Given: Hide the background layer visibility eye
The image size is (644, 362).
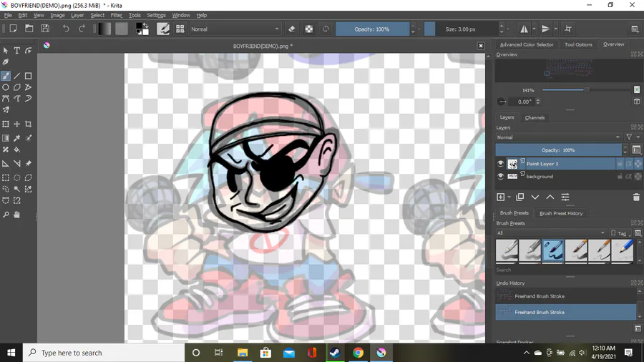Looking at the screenshot, I should tap(500, 177).
